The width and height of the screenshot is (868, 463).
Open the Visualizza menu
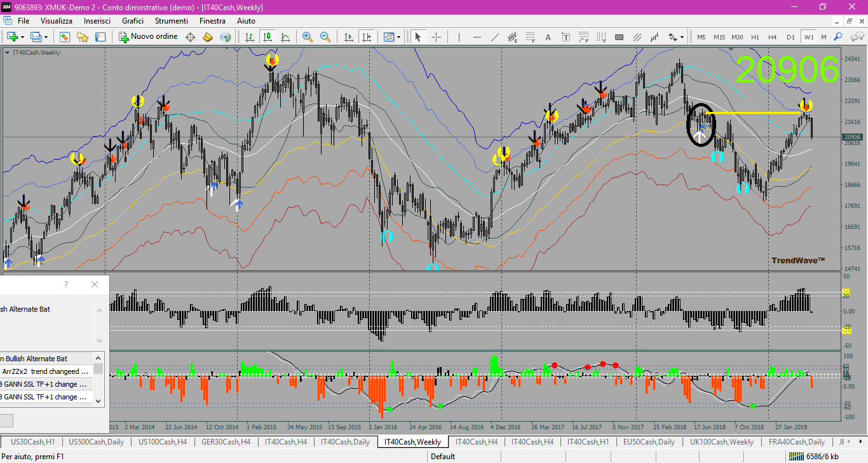[57, 21]
